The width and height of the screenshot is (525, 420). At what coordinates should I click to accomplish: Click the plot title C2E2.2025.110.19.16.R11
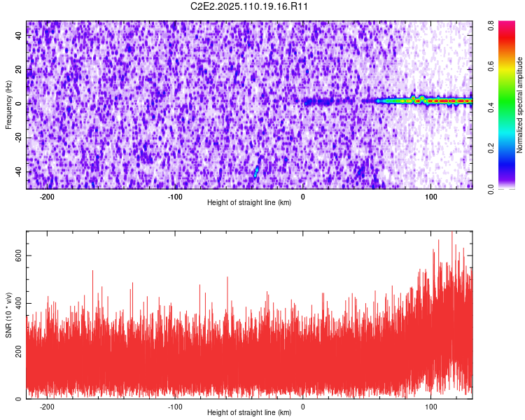249,6
